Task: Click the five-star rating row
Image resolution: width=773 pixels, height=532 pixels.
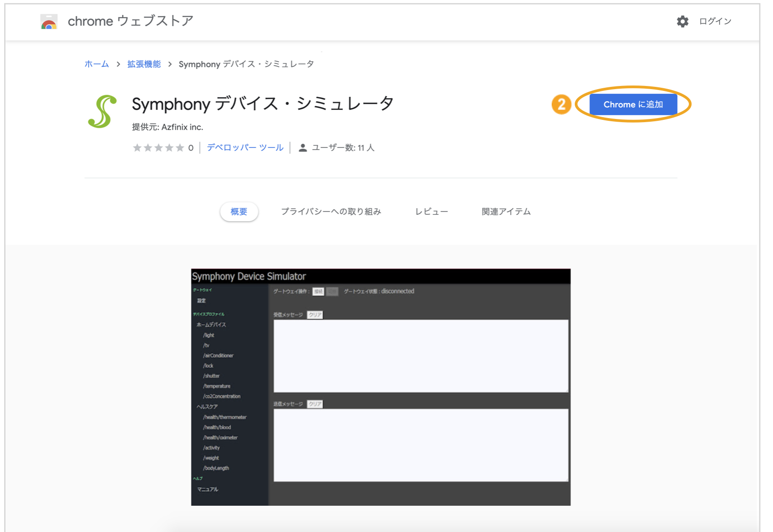Action: 158,148
